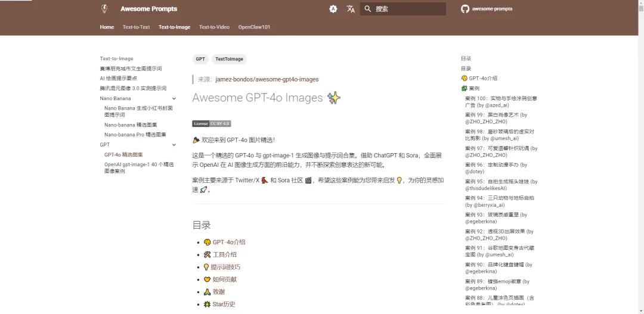Go to 案例 90 品牌化键盘键帽
This screenshot has height=314, width=644.
pyautogui.click(x=499, y=268)
